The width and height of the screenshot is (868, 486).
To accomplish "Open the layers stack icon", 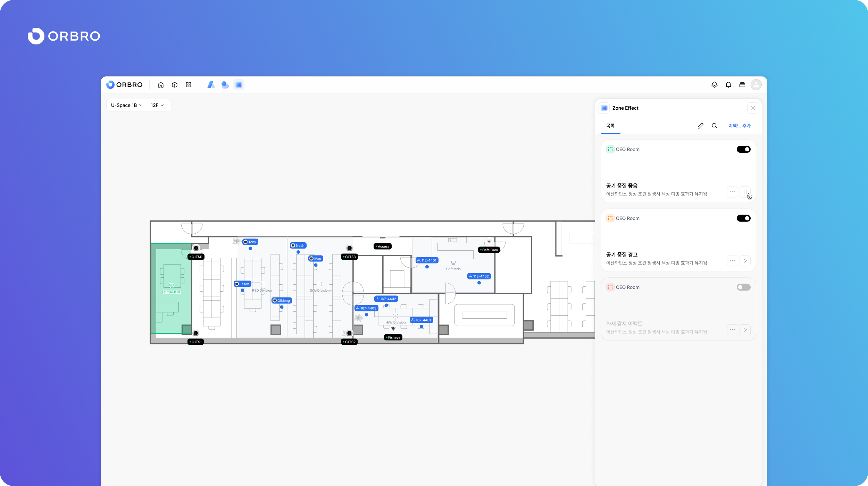I will pyautogui.click(x=714, y=85).
